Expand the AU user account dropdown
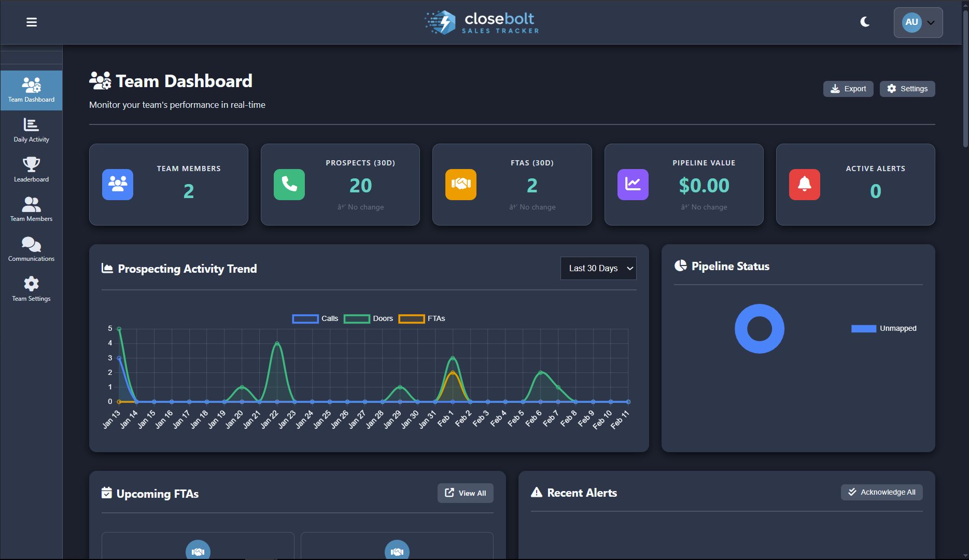Image resolution: width=969 pixels, height=560 pixels. pyautogui.click(x=918, y=23)
